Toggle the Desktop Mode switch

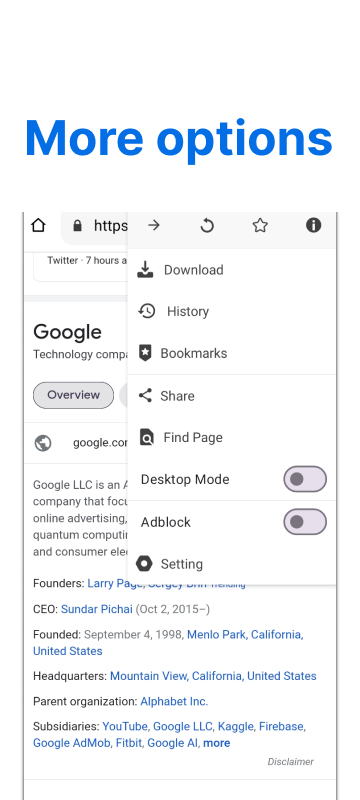[305, 479]
